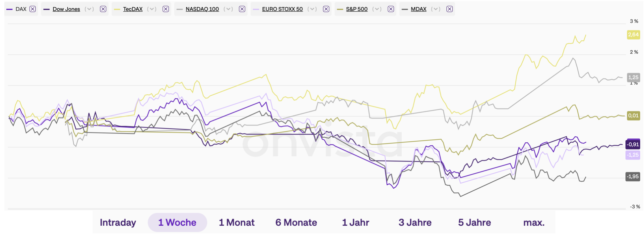Choose the 1 Jahr range tab
The width and height of the screenshot is (644, 235).
click(x=355, y=222)
